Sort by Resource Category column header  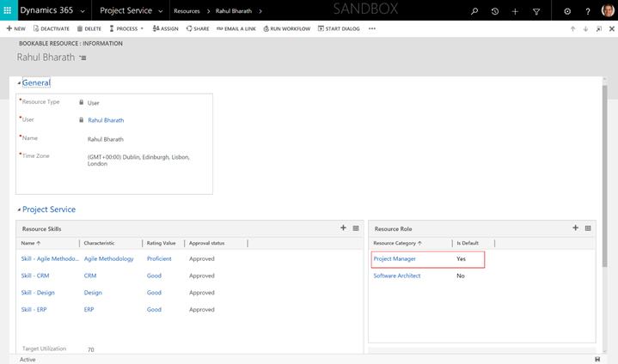pos(398,243)
